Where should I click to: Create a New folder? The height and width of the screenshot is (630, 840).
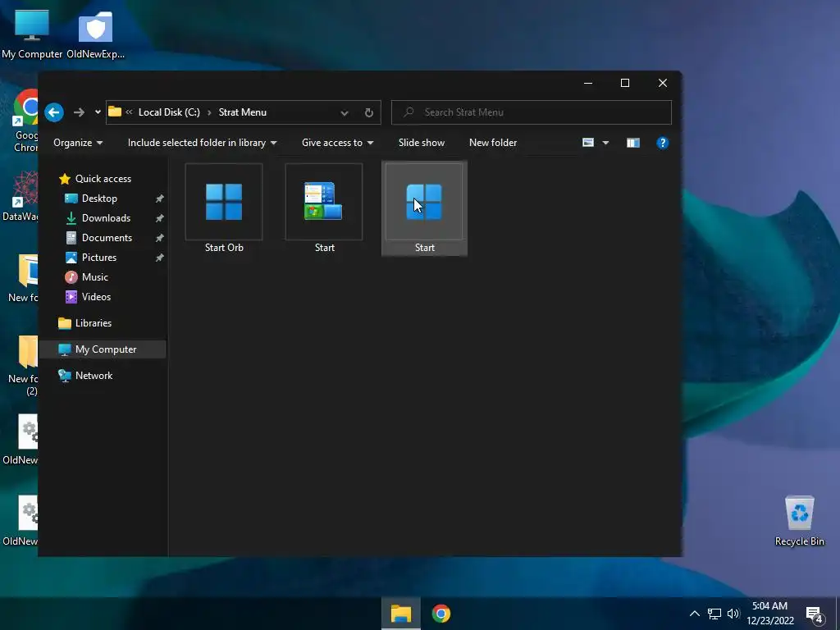coord(493,143)
